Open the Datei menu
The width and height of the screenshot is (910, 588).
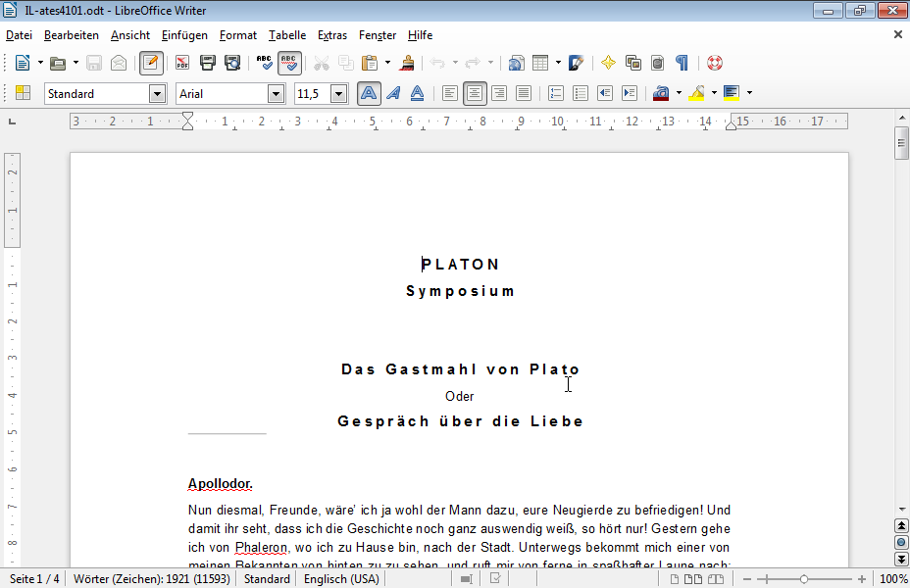coord(19,35)
